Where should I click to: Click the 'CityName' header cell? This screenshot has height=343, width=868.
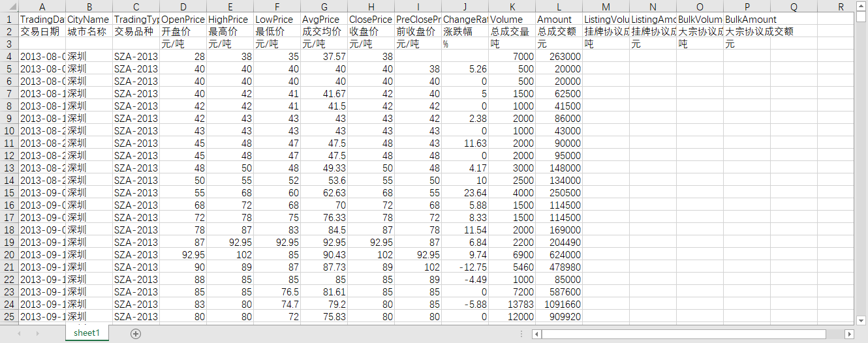point(89,19)
